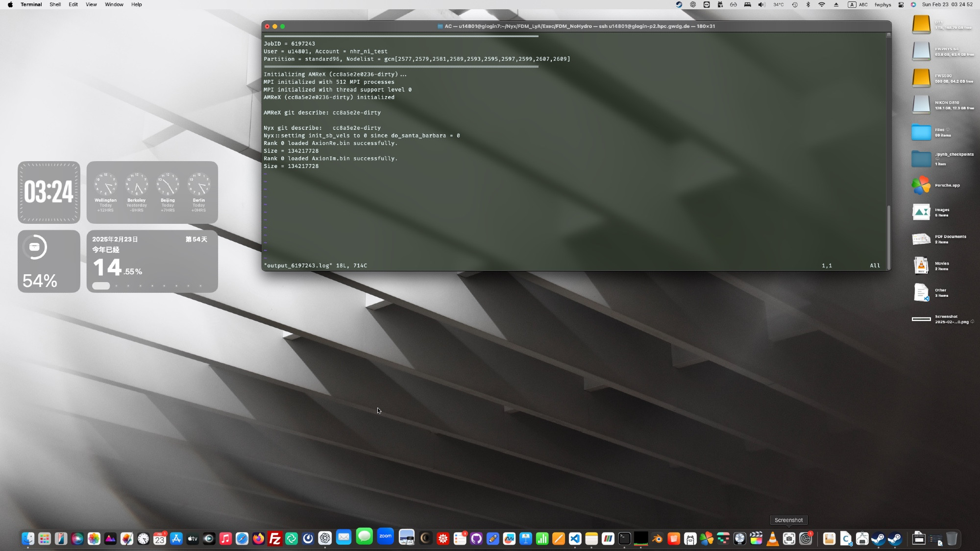Click the 03:24 digital clock widget
Screen dimensions: 980x551
49,192
